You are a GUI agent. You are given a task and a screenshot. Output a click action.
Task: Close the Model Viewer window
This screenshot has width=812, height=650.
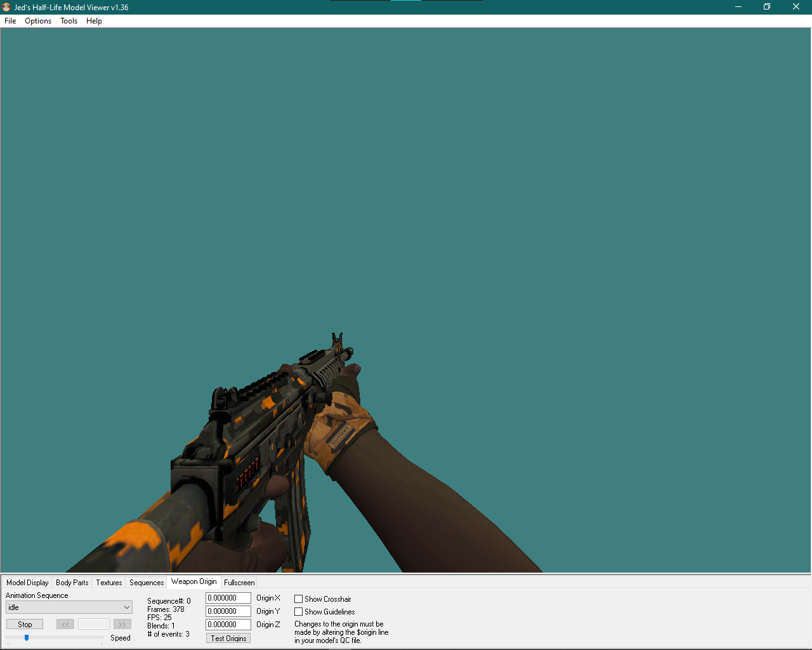tap(796, 7)
